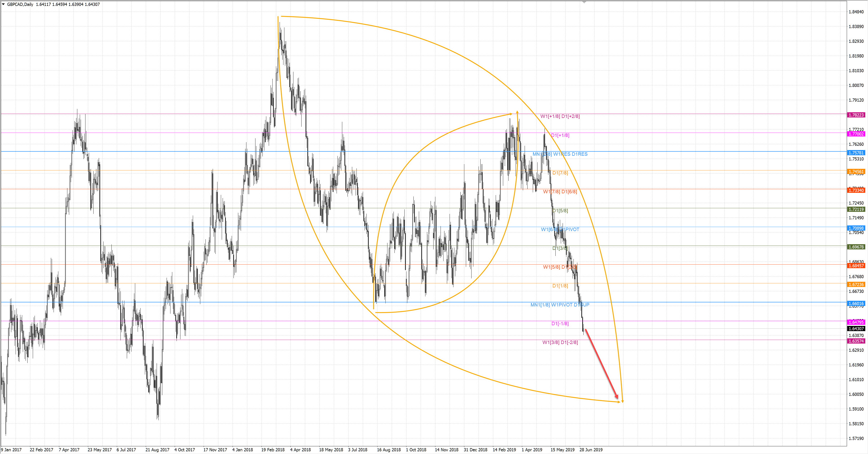The height and width of the screenshot is (454, 868).
Task: Select the MN1[2/8] W1RES D1RES label
Action: coord(560,154)
